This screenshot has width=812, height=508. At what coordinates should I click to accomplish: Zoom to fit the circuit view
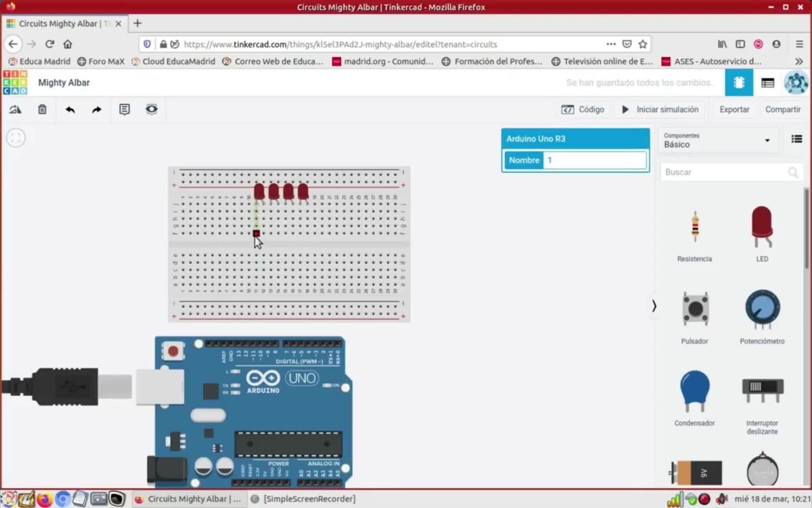[x=16, y=138]
